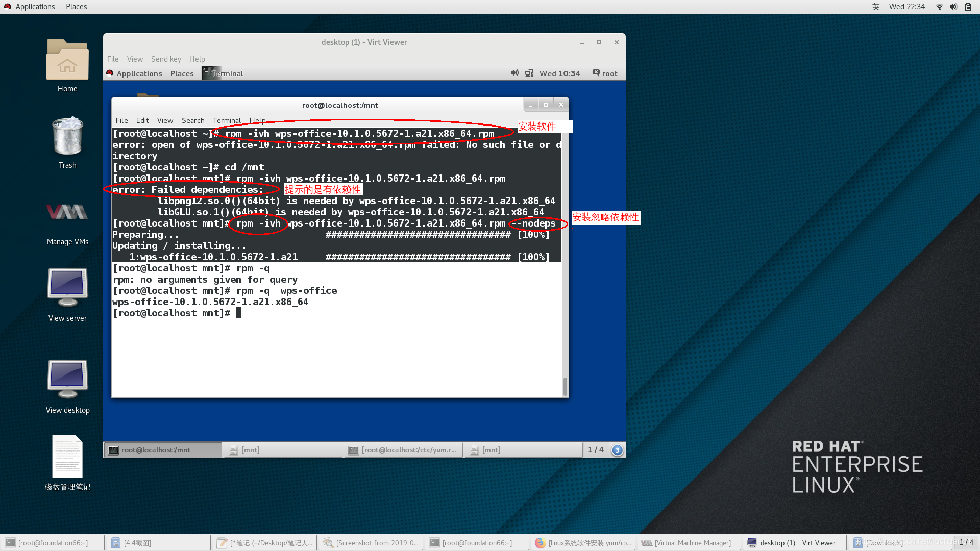Switch to second [mnt] guest taskbar window
The width and height of the screenshot is (980, 551).
pyautogui.click(x=524, y=450)
